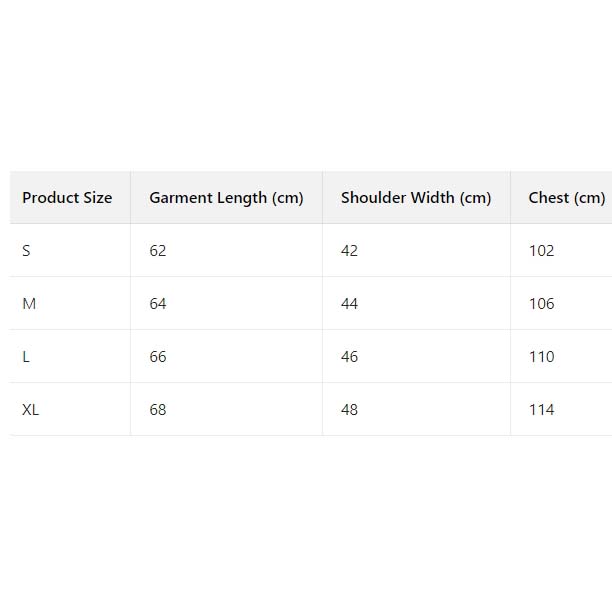Viewport: 612px width, 612px height.
Task: Click chest value 110
Action: pos(541,357)
